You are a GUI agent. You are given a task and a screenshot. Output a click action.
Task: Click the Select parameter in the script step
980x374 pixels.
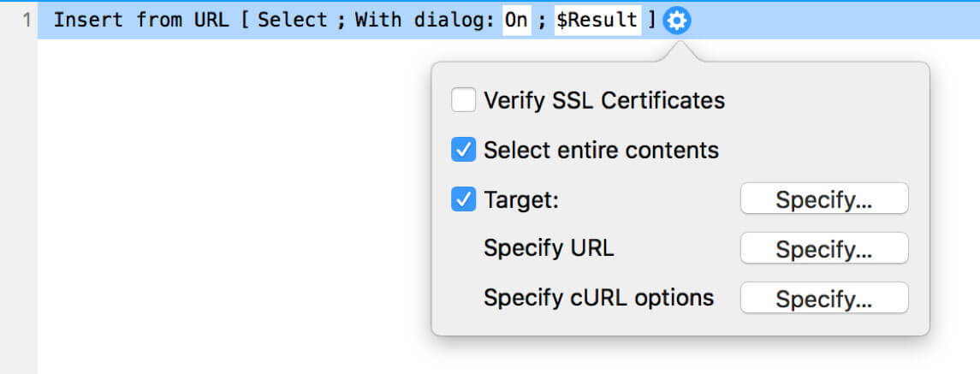292,21
